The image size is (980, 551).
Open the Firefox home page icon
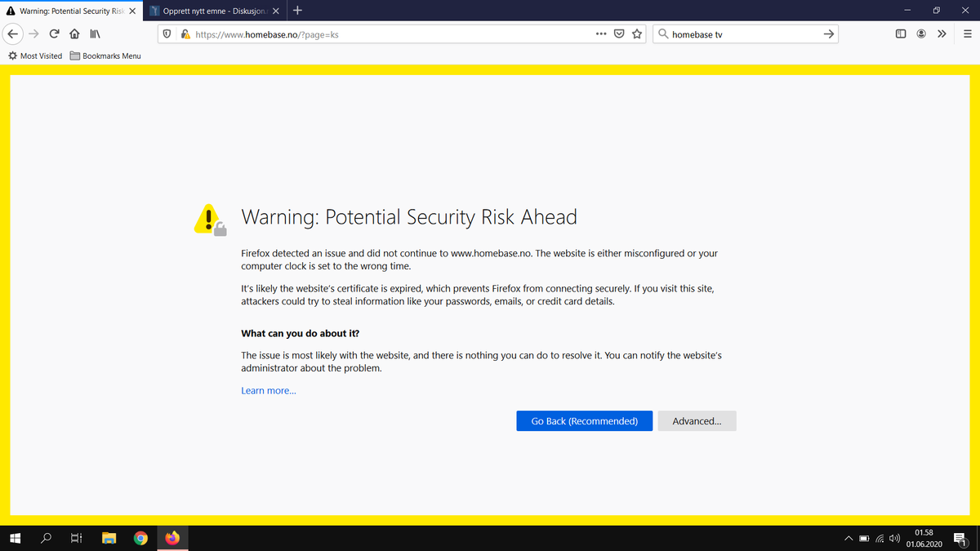click(x=74, y=34)
